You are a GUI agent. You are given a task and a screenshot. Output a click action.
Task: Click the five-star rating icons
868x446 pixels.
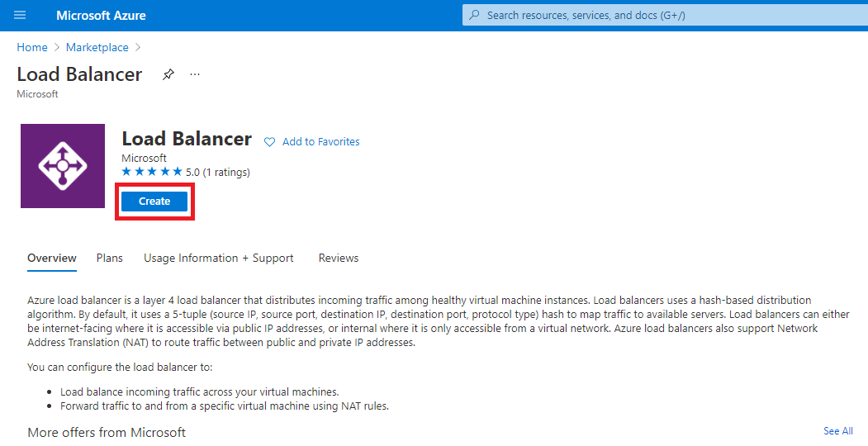152,172
